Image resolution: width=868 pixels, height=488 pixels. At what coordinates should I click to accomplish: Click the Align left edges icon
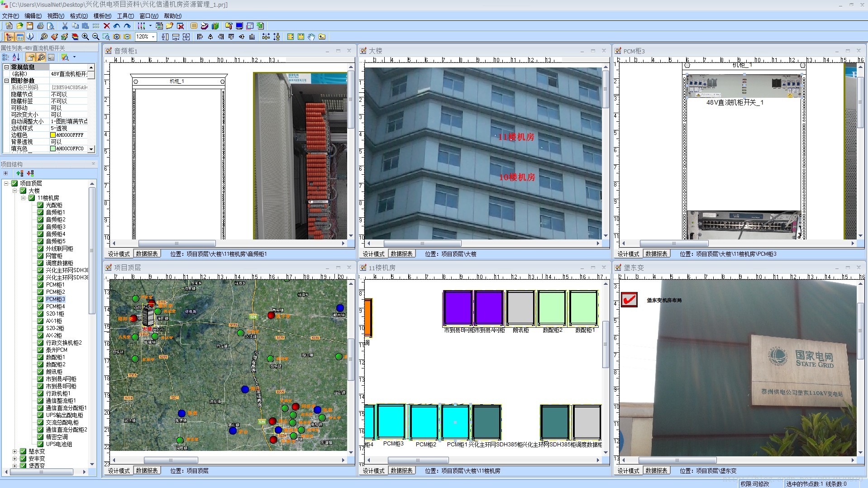pyautogui.click(x=200, y=37)
